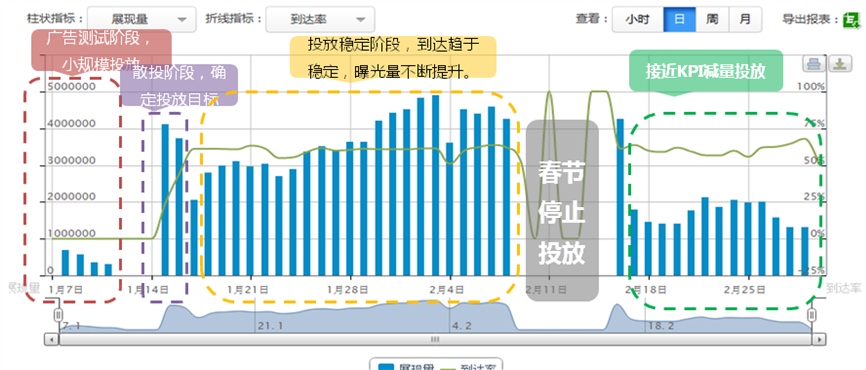
Task: Switch to the 周 view
Action: (x=712, y=19)
